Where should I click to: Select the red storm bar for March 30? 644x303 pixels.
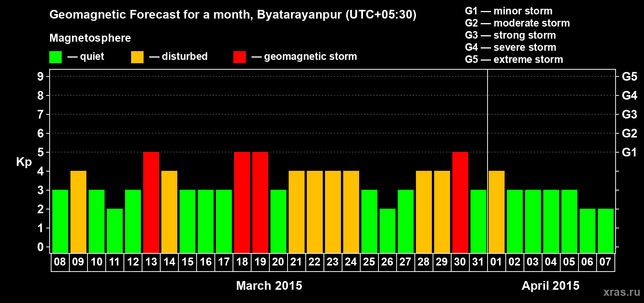pyautogui.click(x=460, y=202)
